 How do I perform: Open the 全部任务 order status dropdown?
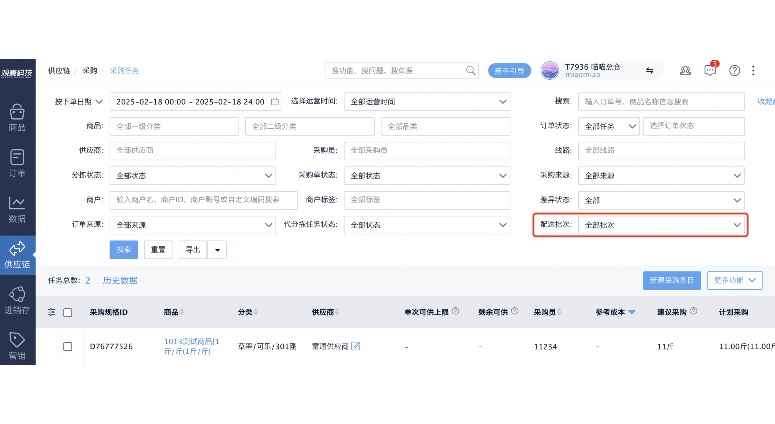pyautogui.click(x=609, y=126)
